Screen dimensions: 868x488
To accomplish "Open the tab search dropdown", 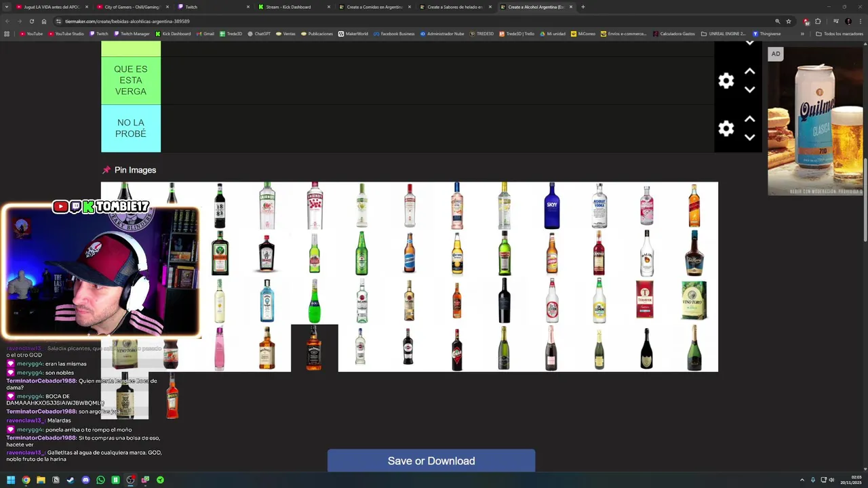I will tap(7, 7).
